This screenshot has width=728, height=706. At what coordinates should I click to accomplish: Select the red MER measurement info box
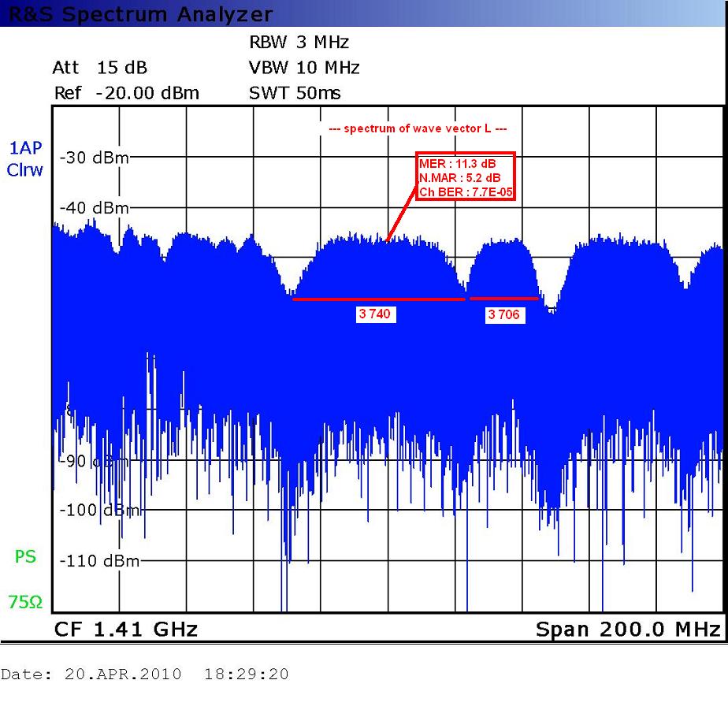pyautogui.click(x=466, y=177)
